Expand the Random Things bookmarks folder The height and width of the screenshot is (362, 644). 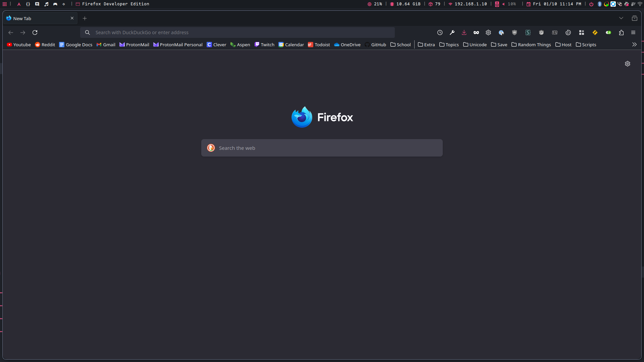[x=531, y=45]
